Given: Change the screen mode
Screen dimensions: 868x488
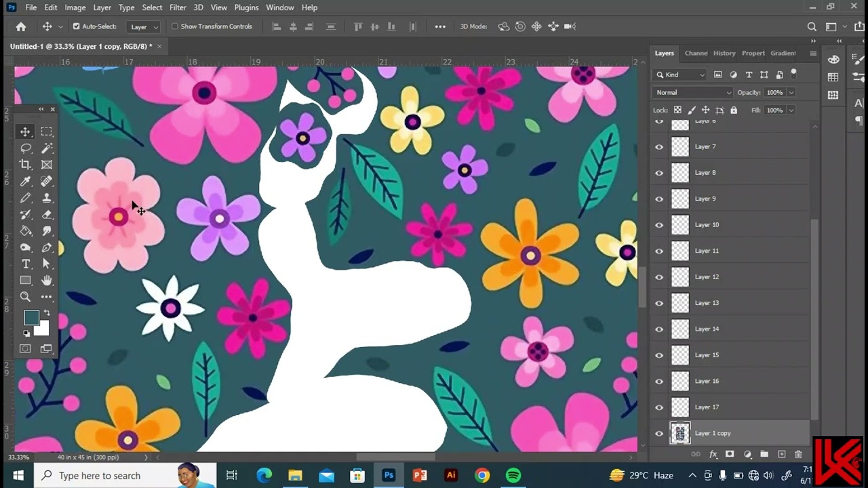Looking at the screenshot, I should [47, 348].
